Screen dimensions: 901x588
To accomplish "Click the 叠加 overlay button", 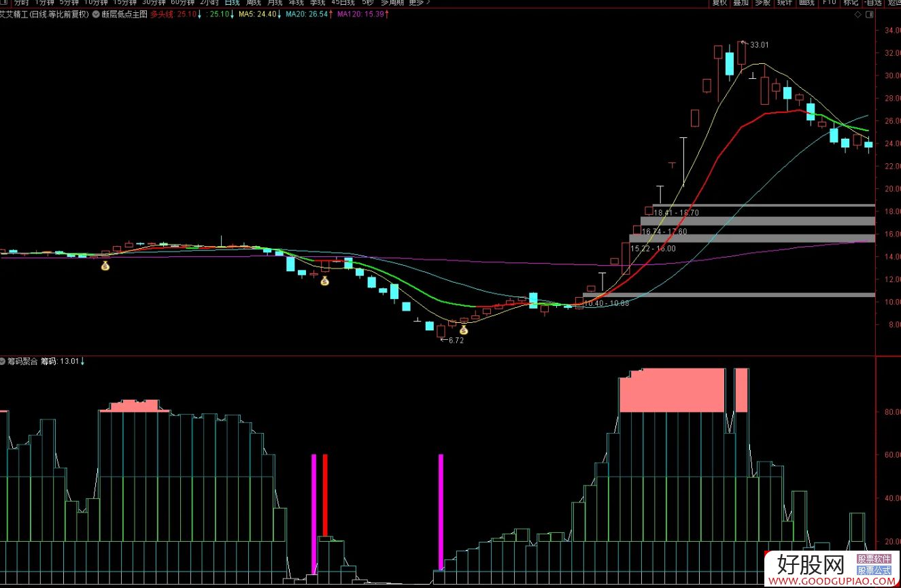I will [741, 3].
